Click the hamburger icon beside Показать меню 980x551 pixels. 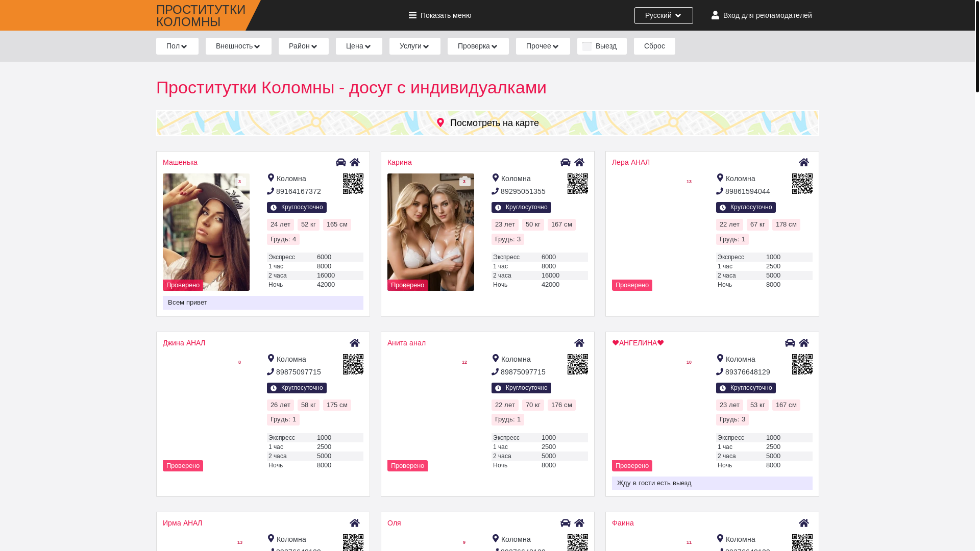[x=412, y=15]
